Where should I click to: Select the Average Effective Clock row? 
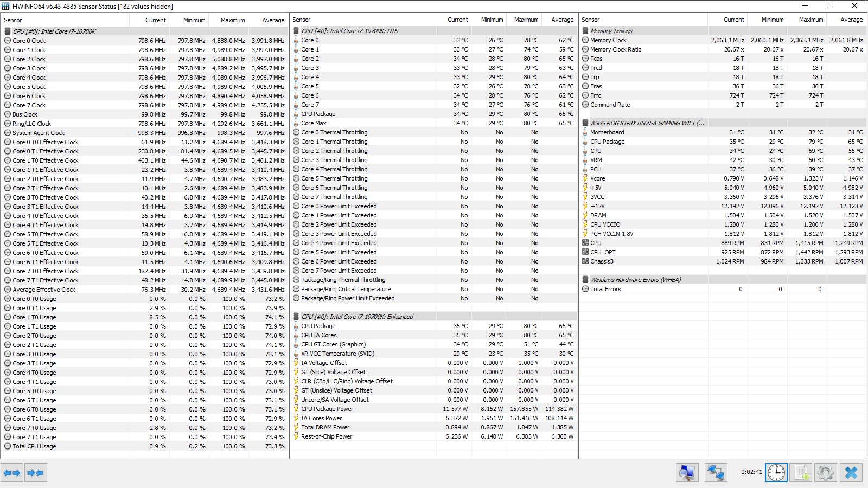pos(144,290)
